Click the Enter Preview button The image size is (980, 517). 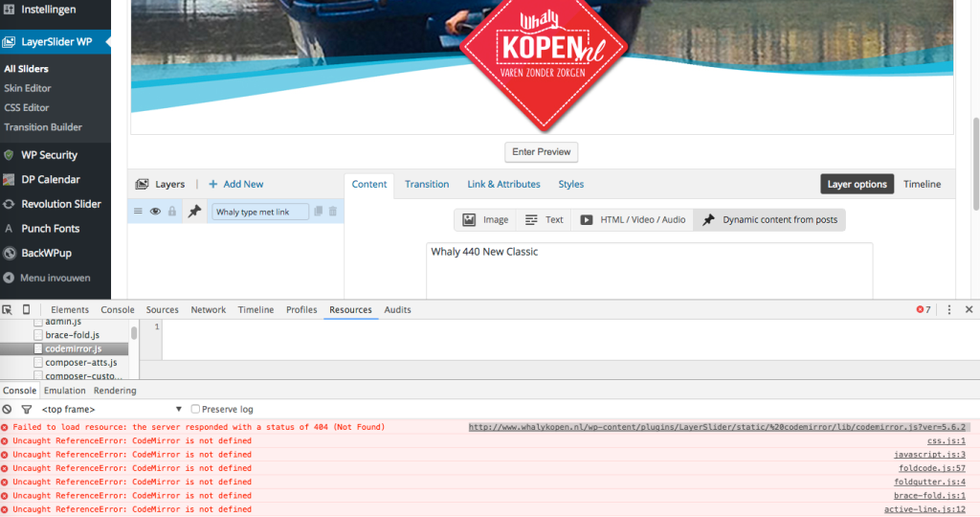[542, 152]
